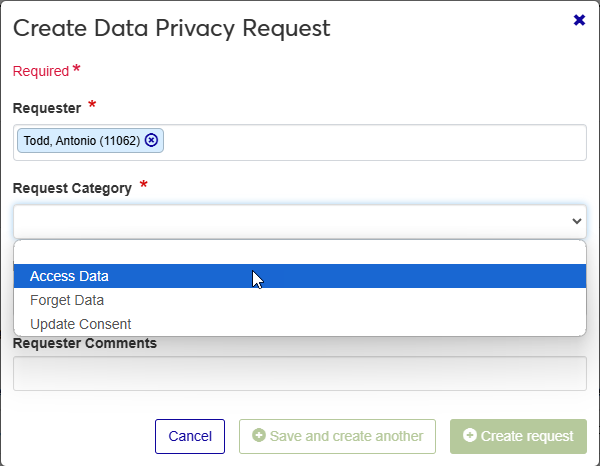Select the blank option in category list
600x466 pixels.
pos(300,252)
